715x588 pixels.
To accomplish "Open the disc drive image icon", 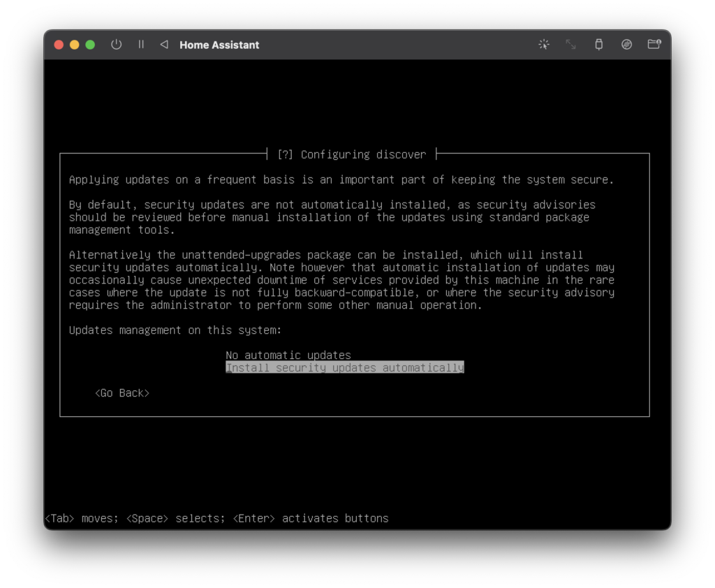I will pyautogui.click(x=626, y=44).
